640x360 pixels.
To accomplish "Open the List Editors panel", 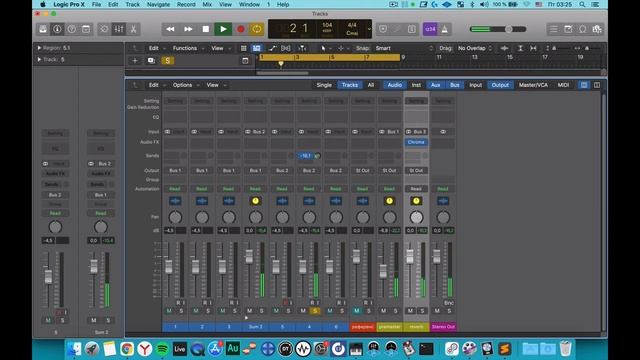I will [x=553, y=29].
